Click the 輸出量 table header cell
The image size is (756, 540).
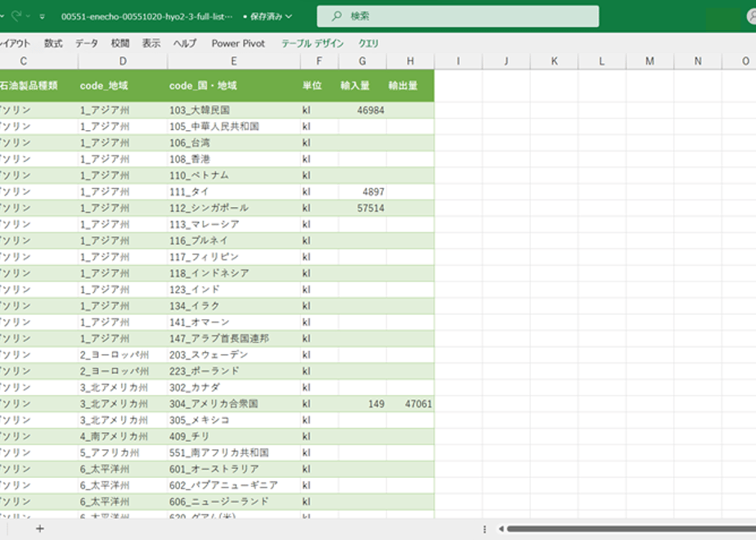pyautogui.click(x=410, y=86)
